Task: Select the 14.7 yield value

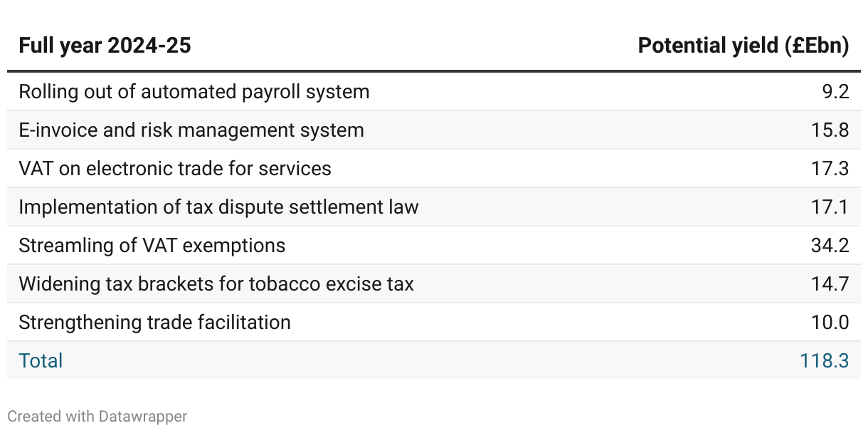Action: [831, 284]
